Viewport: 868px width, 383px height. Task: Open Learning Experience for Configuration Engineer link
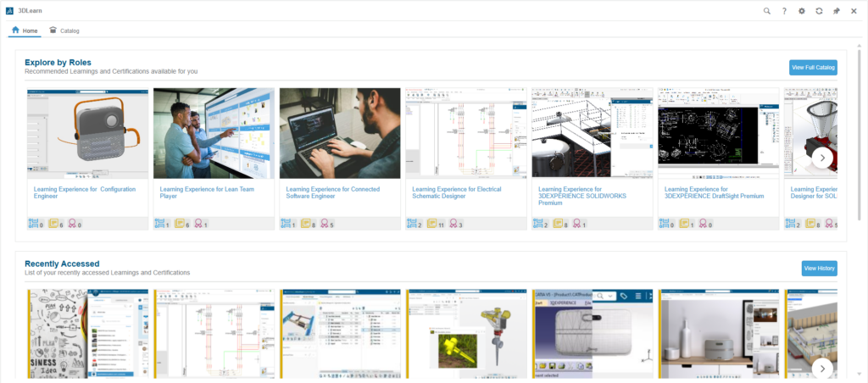point(85,192)
